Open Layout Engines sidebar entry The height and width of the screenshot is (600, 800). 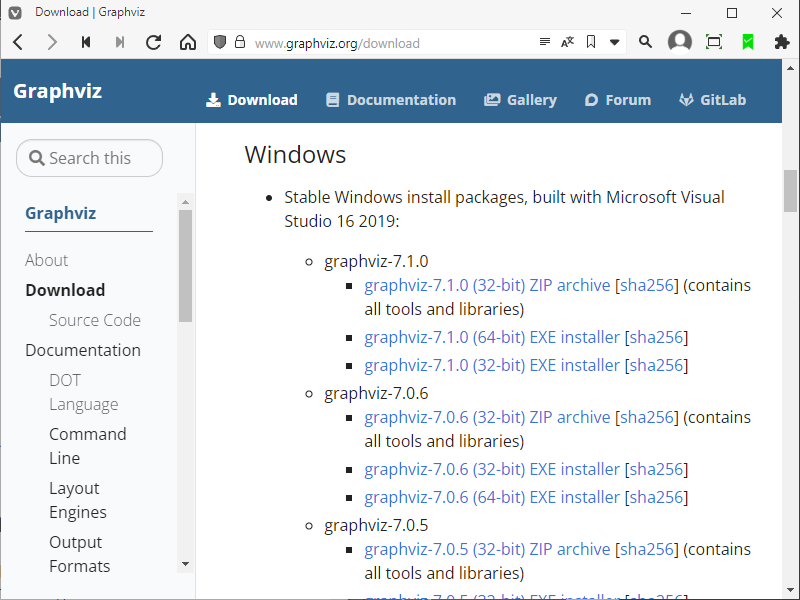tap(78, 500)
